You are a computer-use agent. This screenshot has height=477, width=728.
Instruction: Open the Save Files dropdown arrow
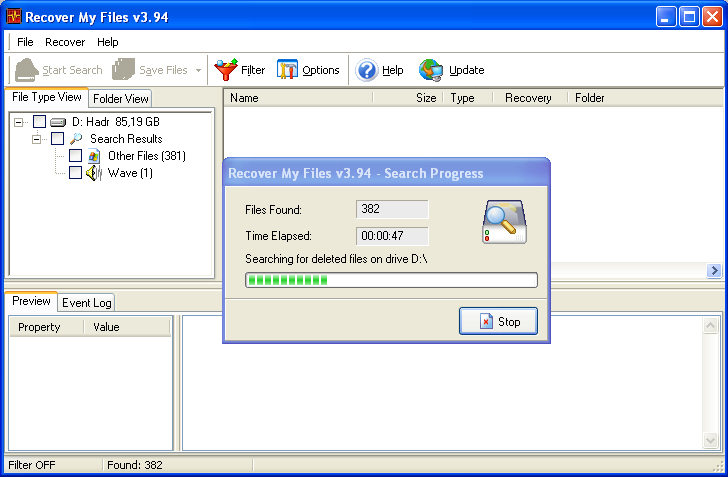[x=198, y=70]
